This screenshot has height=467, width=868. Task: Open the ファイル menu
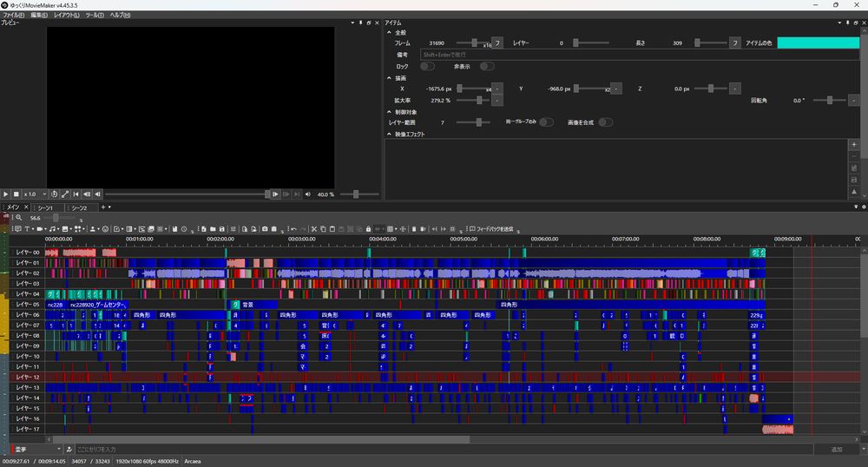pyautogui.click(x=13, y=15)
